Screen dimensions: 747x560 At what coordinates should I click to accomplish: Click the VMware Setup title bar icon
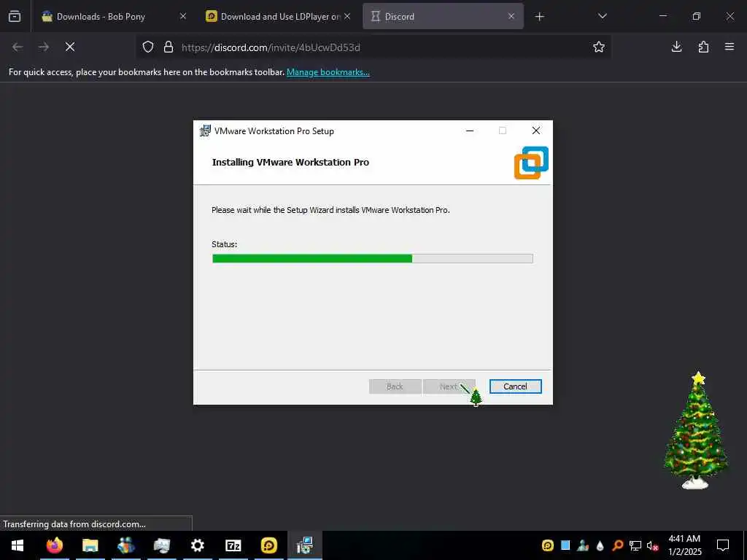[205, 131]
